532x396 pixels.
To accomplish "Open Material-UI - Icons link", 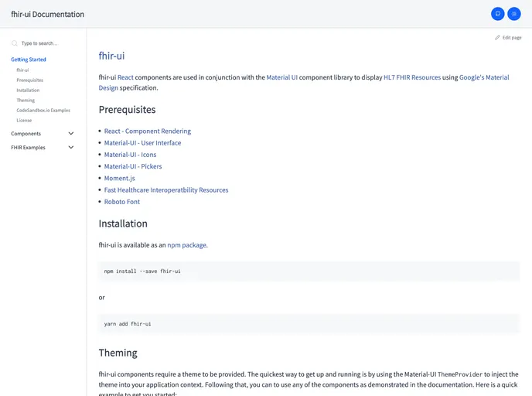I will click(130, 155).
